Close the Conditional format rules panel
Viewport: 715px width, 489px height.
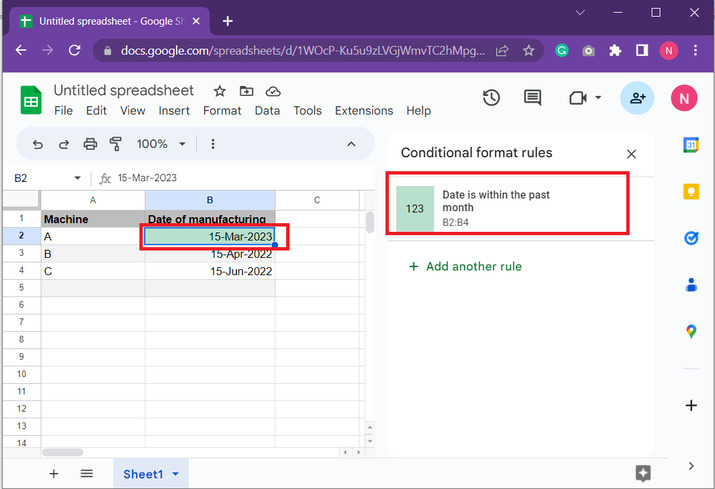pos(631,154)
